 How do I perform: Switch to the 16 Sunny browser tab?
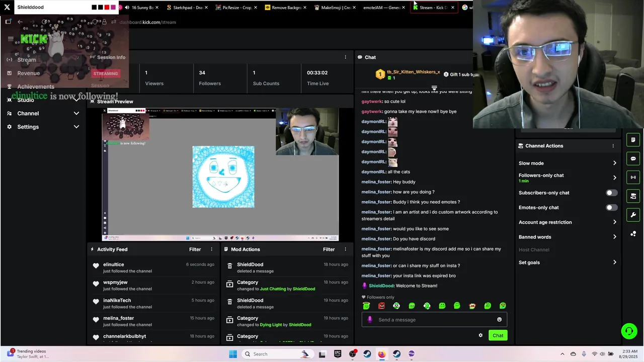(140, 8)
